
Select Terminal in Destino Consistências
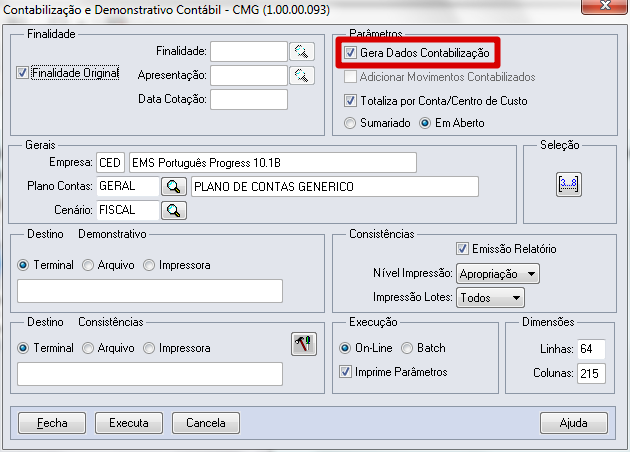pos(23,348)
